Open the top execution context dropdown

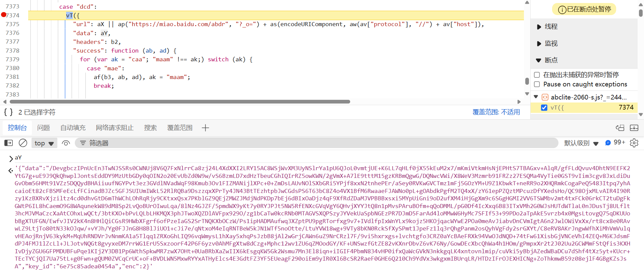(x=44, y=143)
